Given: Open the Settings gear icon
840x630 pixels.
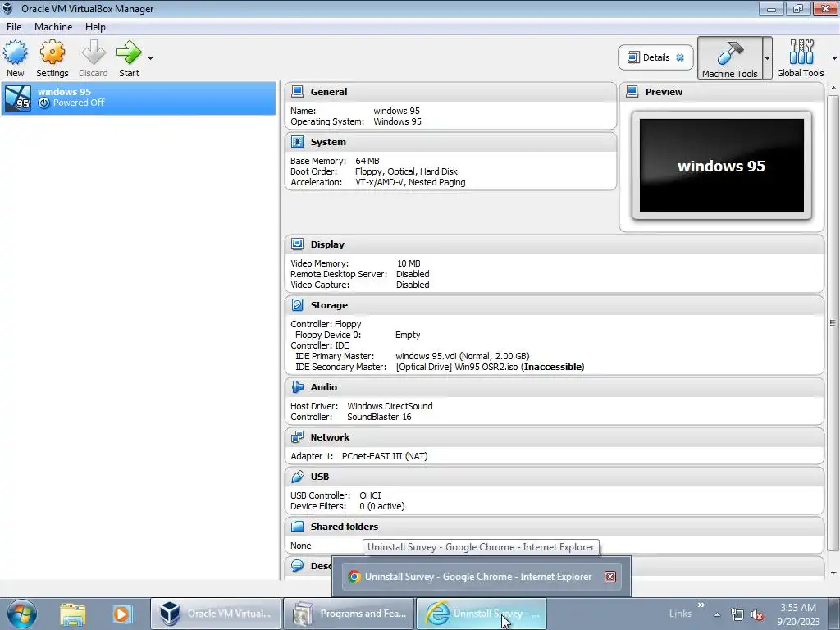Looking at the screenshot, I should click(52, 53).
